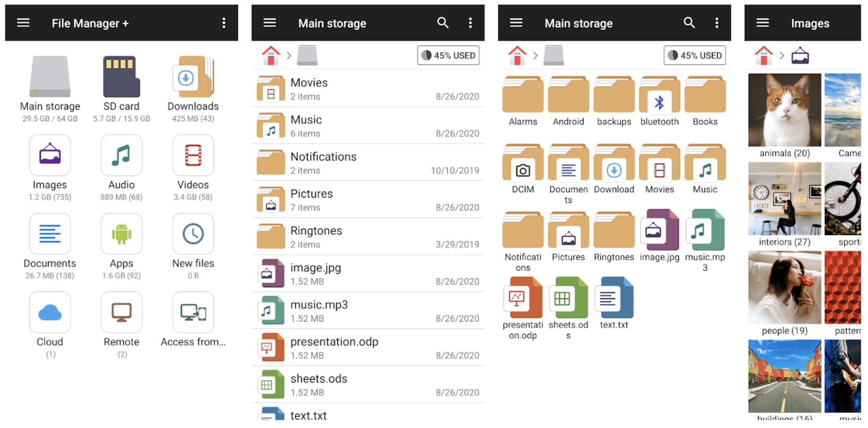Open the Downloads folder icon
The width and height of the screenshot is (868, 428).
pyautogui.click(x=192, y=76)
